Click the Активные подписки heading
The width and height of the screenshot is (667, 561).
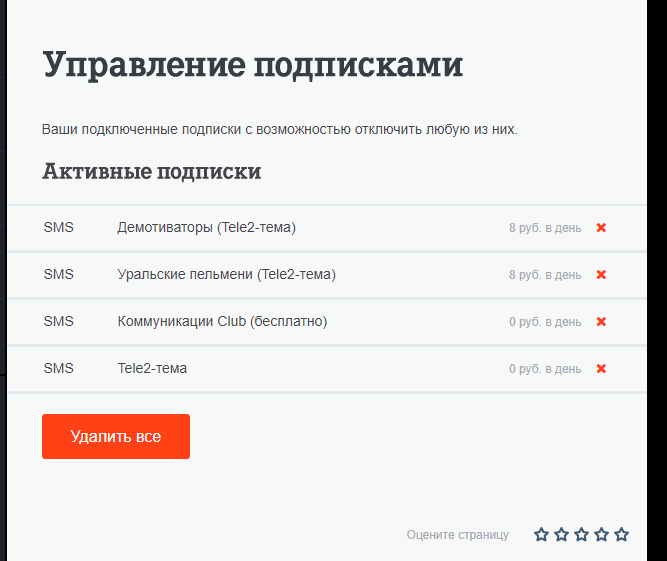click(151, 172)
